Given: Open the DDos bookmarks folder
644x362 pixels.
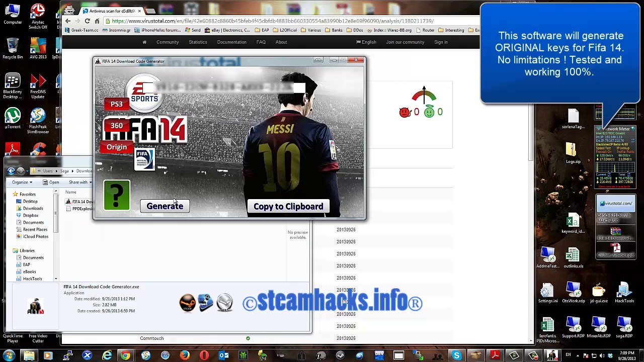Looking at the screenshot, I should coord(355,30).
